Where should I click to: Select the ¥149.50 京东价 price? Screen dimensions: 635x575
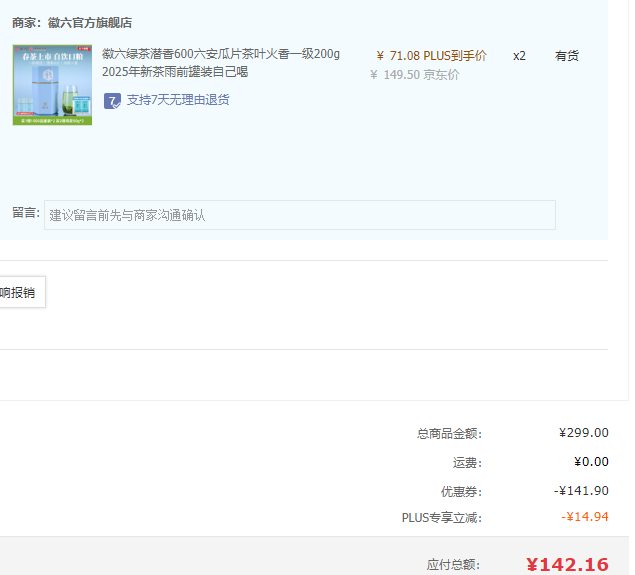(x=415, y=75)
